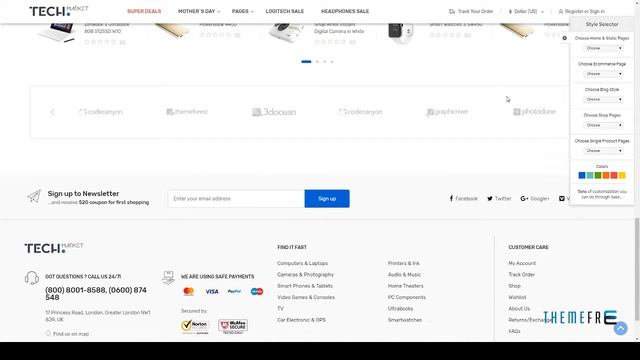Click Register or Sign in link
Image resolution: width=640 pixels, height=360 pixels.
[x=584, y=11]
